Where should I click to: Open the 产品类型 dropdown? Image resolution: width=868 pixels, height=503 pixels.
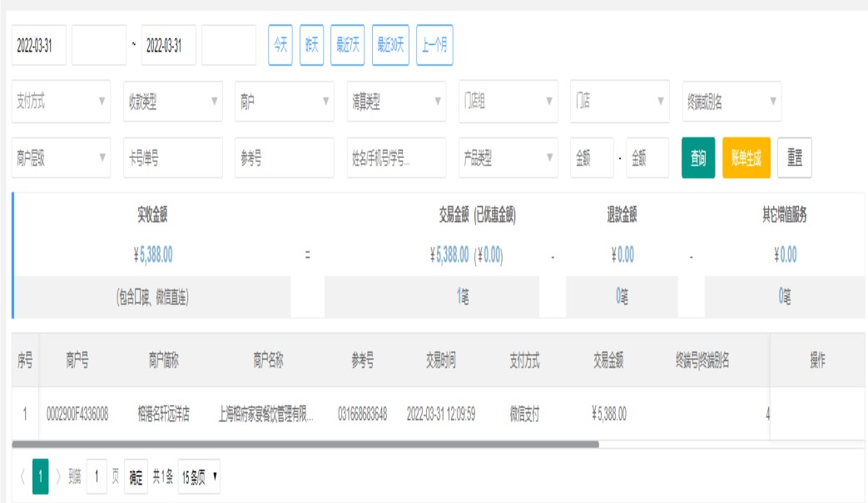[508, 158]
